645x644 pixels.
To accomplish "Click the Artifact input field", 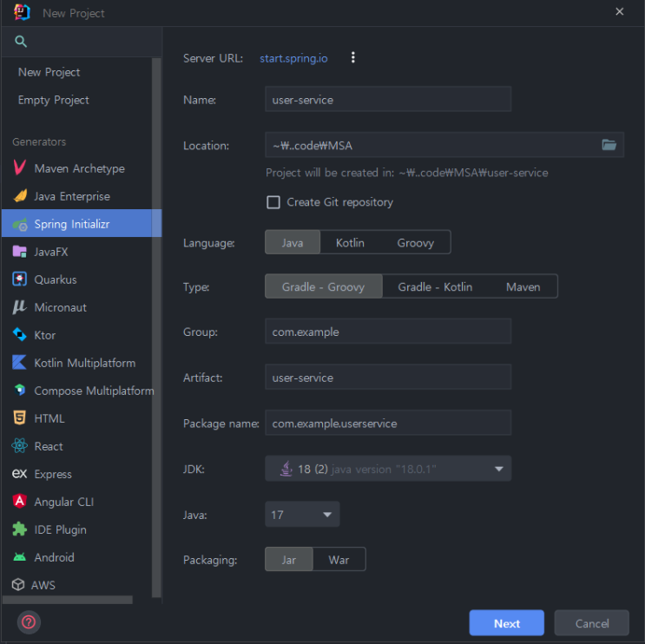I will [388, 377].
